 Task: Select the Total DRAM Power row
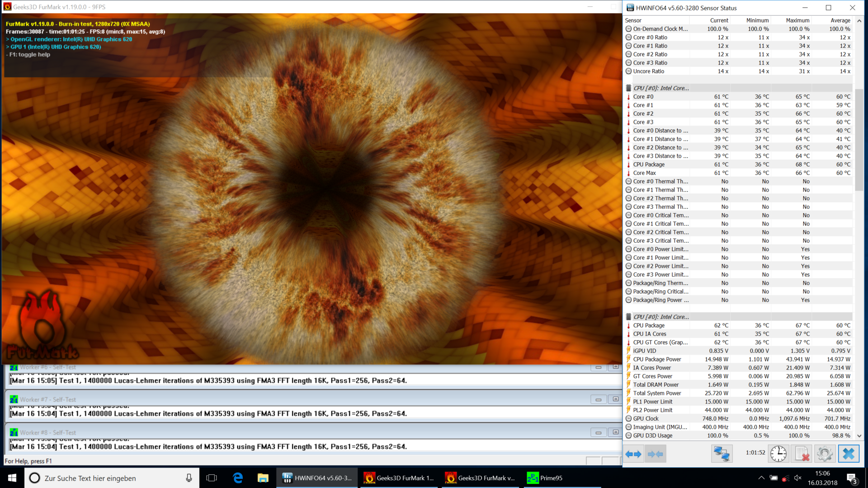738,385
